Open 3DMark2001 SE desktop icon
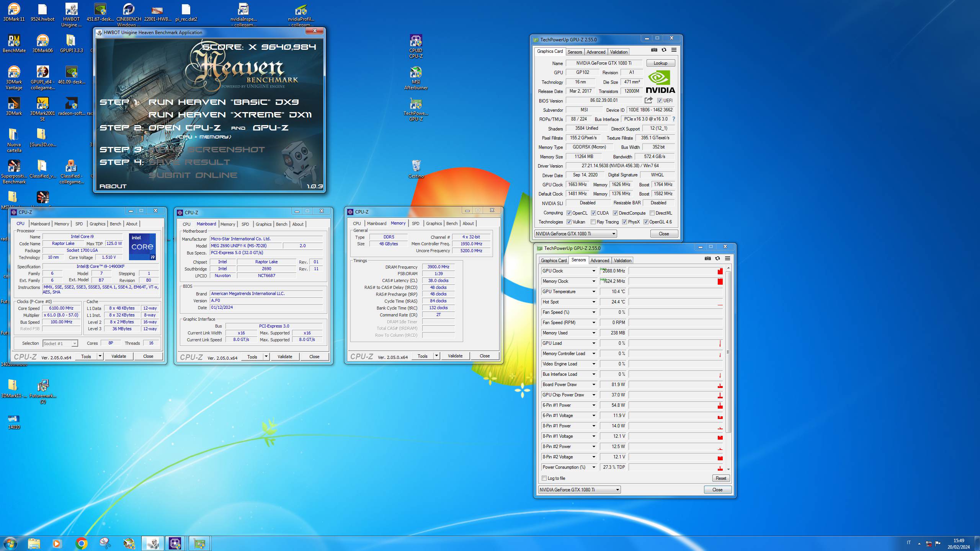This screenshot has height=551, width=980. (42, 109)
